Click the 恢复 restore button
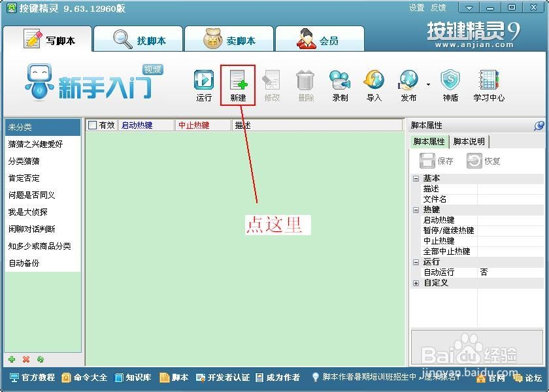Viewport: 549px width, 392px height. point(483,161)
